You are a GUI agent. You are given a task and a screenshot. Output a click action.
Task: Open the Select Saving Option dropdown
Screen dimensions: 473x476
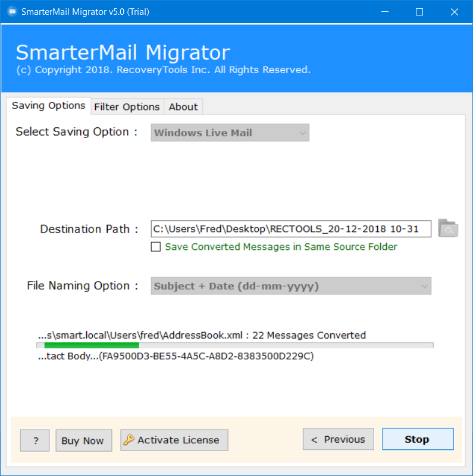point(230,133)
